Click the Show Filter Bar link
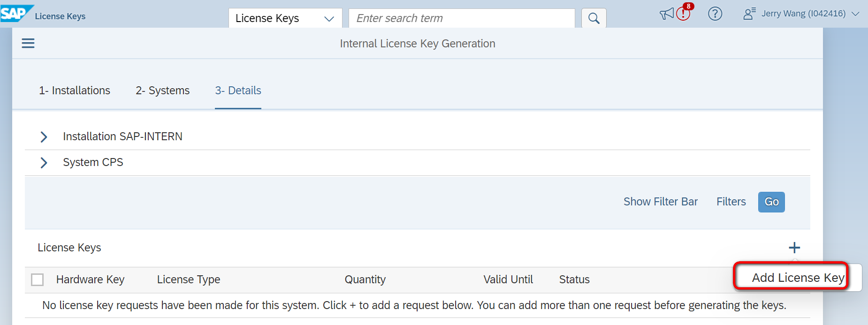Image resolution: width=868 pixels, height=325 pixels. tap(660, 202)
